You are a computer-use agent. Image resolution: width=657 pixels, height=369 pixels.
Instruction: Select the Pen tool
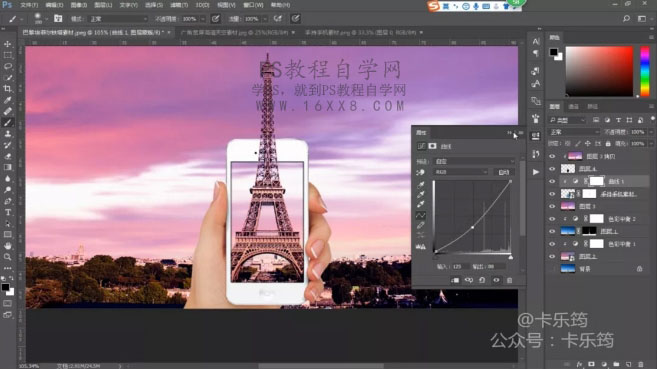8,201
